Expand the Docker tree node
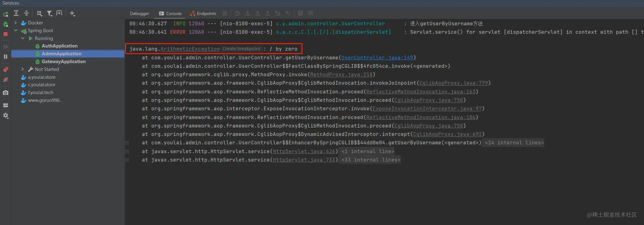The height and width of the screenshot is (225, 644). pyautogui.click(x=16, y=23)
